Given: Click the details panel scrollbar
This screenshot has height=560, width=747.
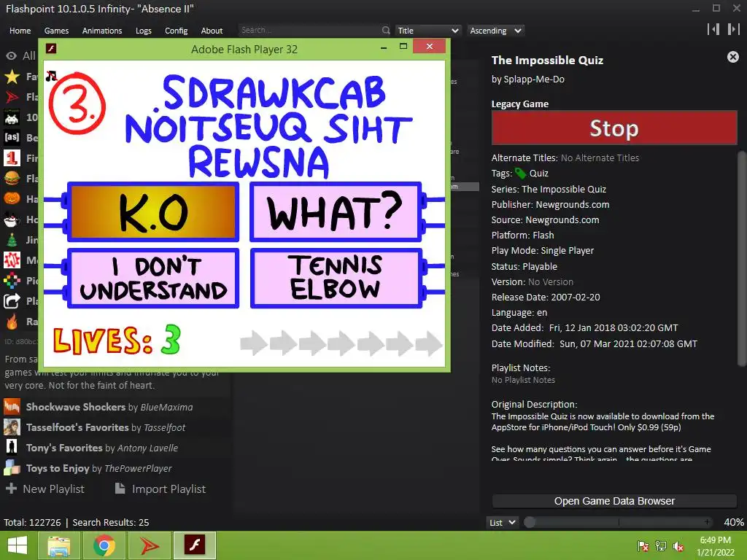Looking at the screenshot, I should [741, 259].
